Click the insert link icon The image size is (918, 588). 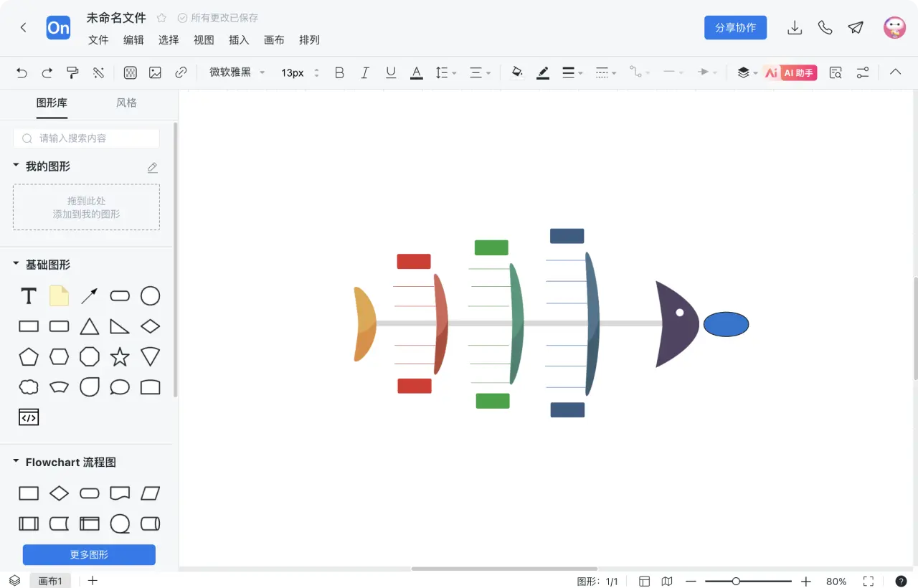(x=181, y=72)
